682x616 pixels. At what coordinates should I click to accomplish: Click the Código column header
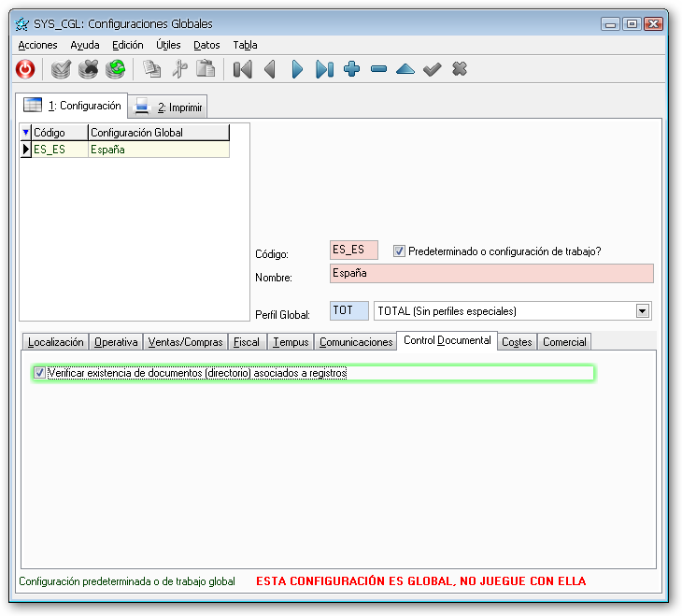click(60, 133)
